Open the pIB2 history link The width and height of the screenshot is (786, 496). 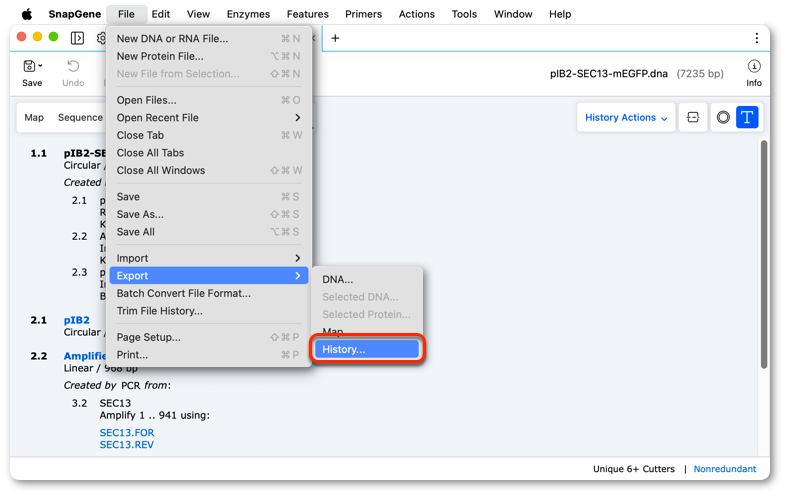coord(77,320)
